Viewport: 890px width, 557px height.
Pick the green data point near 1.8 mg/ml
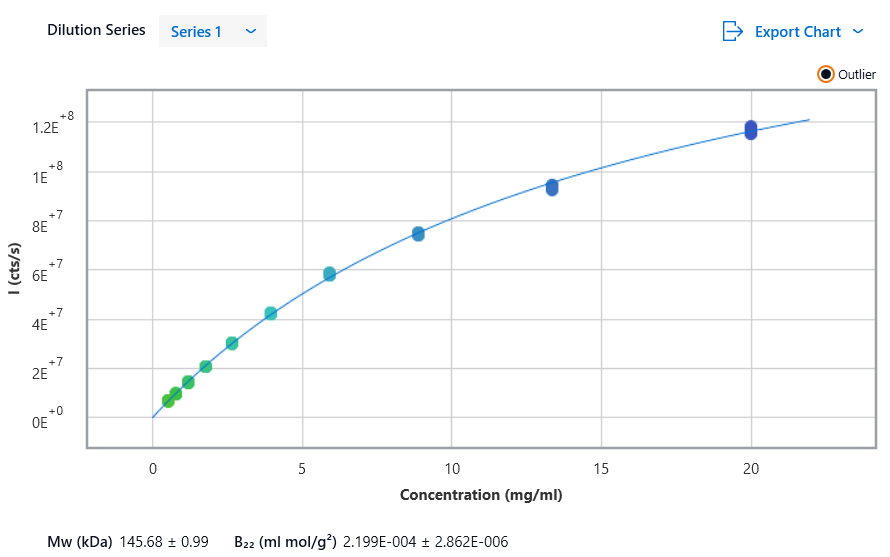[206, 367]
